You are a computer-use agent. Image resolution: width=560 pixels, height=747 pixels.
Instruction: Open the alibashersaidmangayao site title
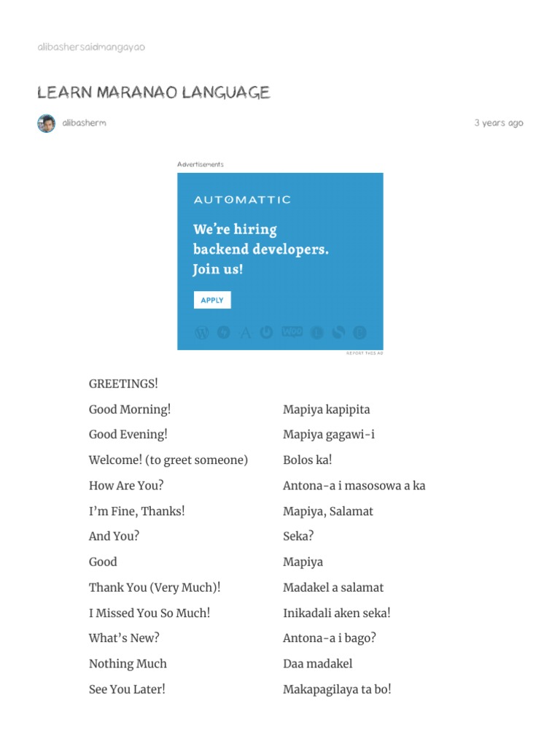[x=91, y=47]
